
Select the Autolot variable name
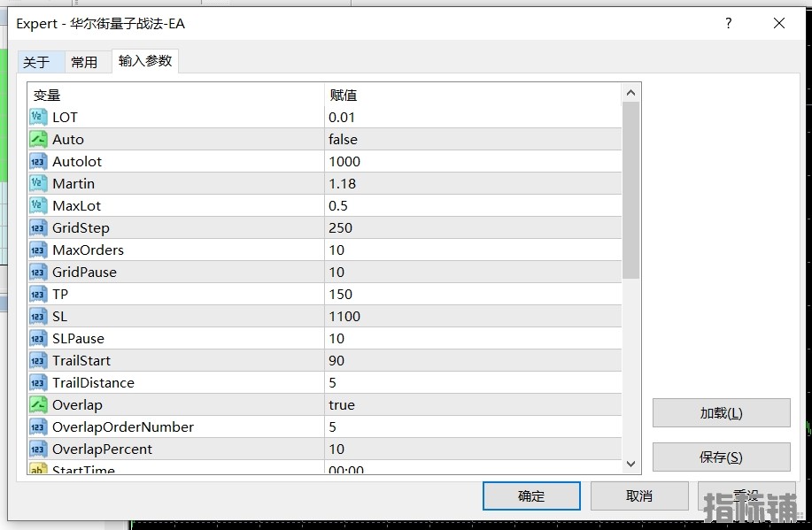[77, 162]
